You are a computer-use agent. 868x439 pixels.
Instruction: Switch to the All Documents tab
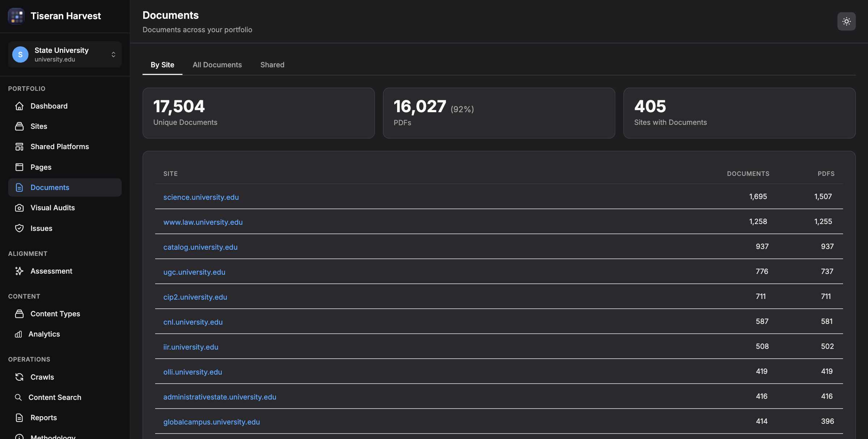(x=217, y=65)
